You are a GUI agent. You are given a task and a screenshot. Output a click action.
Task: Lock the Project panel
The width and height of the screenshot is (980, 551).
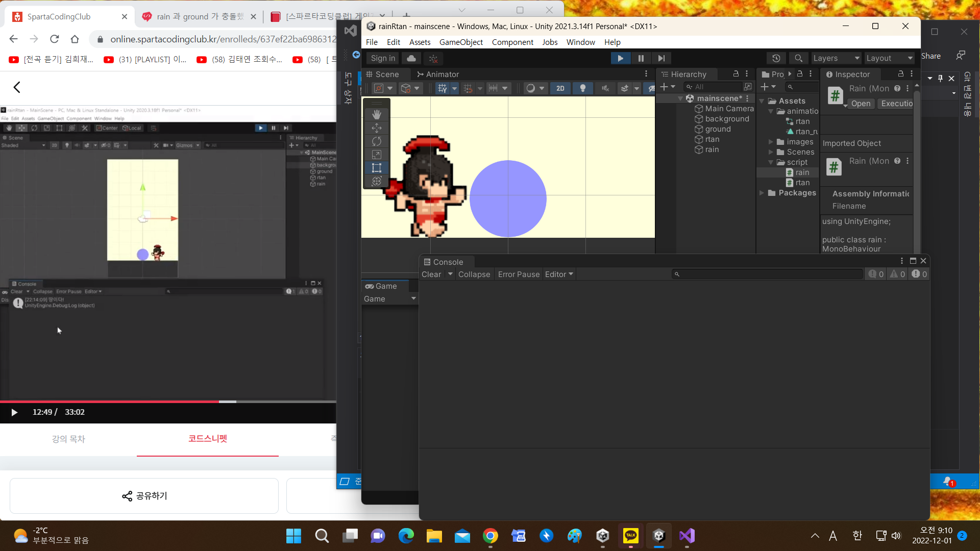pos(800,74)
